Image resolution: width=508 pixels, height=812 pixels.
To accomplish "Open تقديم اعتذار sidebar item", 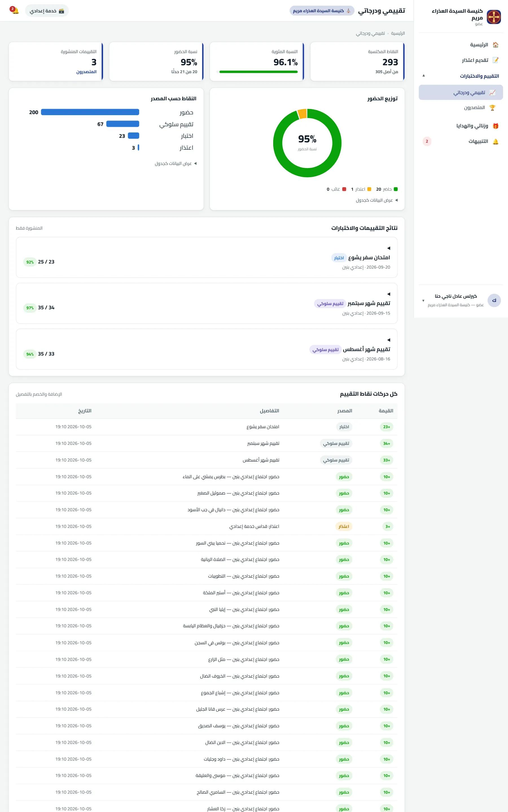I will [x=461, y=60].
